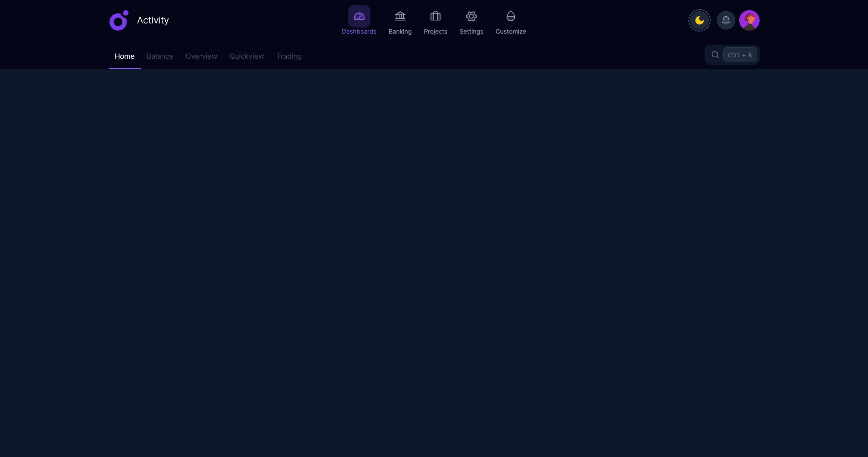Switch to the Balance tab
This screenshot has width=868, height=457.
[x=160, y=56]
